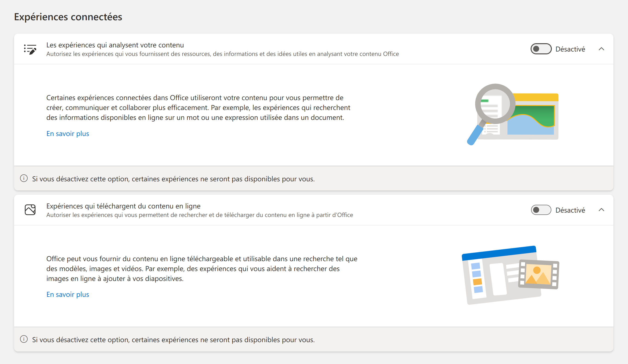Viewport: 628px width, 364px height.
Task: Enable the content analysis experiences toggle
Action: 541,49
